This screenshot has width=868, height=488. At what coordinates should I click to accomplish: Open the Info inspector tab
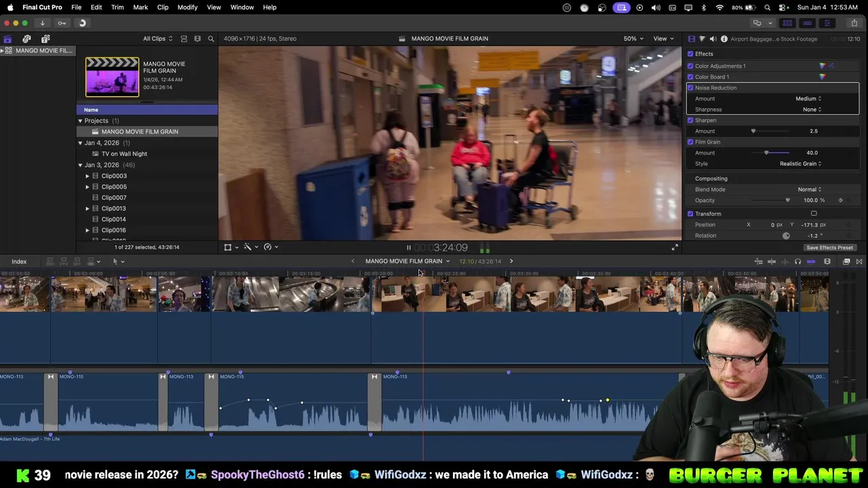pos(724,39)
